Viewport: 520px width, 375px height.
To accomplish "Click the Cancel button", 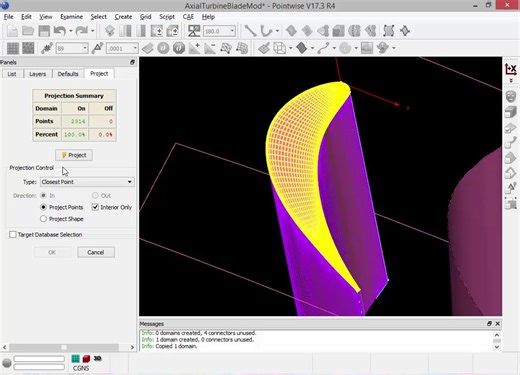I will point(96,252).
